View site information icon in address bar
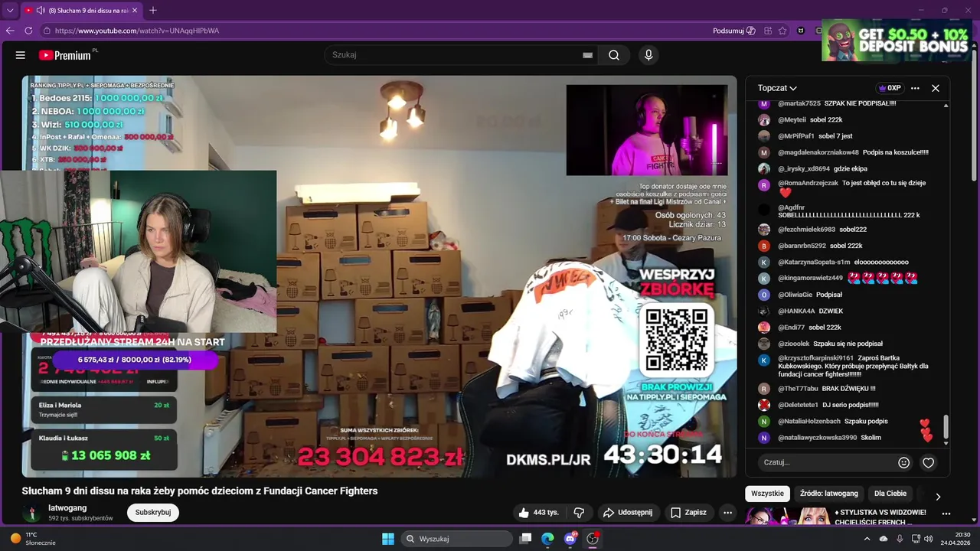980x551 pixels. (x=47, y=31)
